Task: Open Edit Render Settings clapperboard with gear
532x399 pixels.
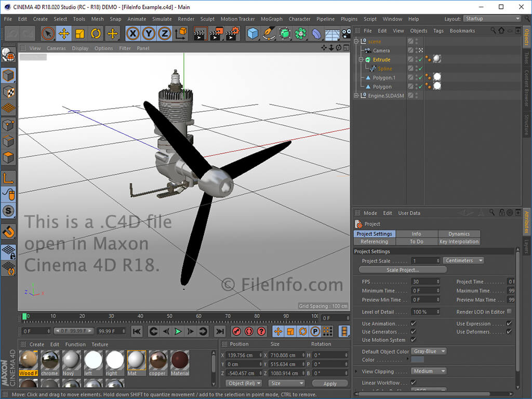Action: (232, 34)
